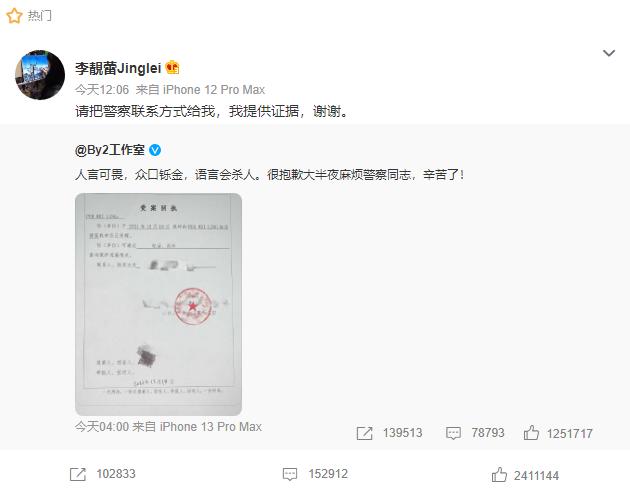Open the 今天12:06 post timestamp
The width and height of the screenshot is (630, 493).
102,90
